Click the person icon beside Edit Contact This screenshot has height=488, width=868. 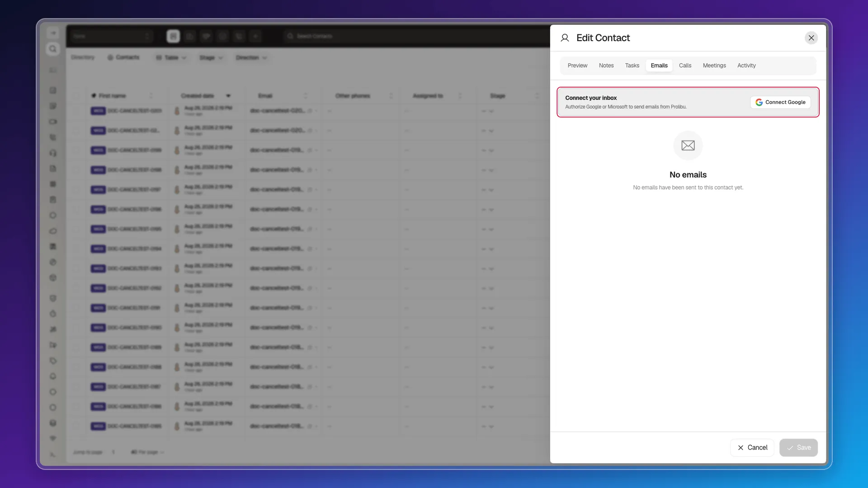click(565, 38)
